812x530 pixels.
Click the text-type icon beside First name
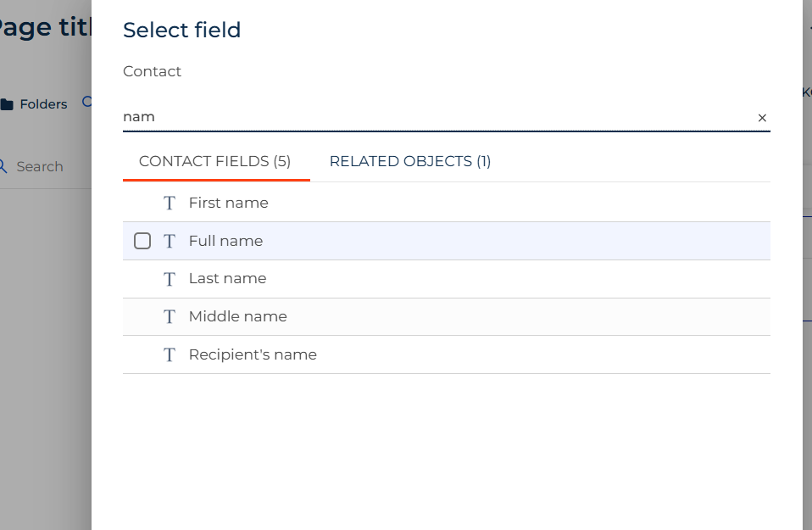170,203
